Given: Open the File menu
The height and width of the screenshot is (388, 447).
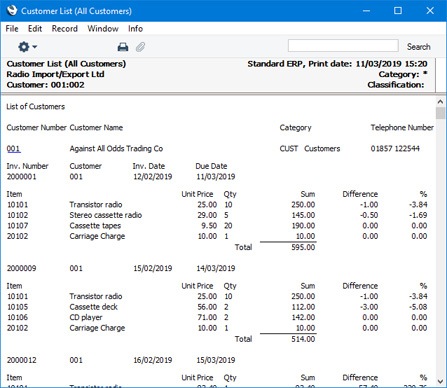Looking at the screenshot, I should click(12, 29).
